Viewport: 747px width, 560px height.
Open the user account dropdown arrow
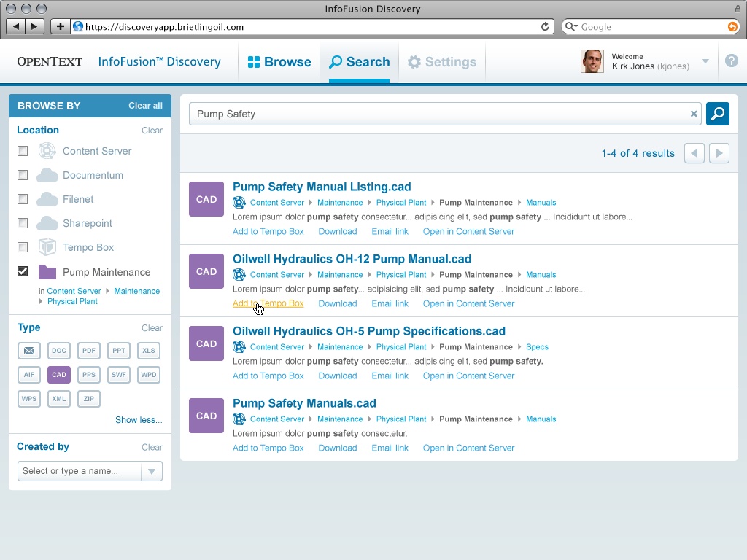point(705,61)
